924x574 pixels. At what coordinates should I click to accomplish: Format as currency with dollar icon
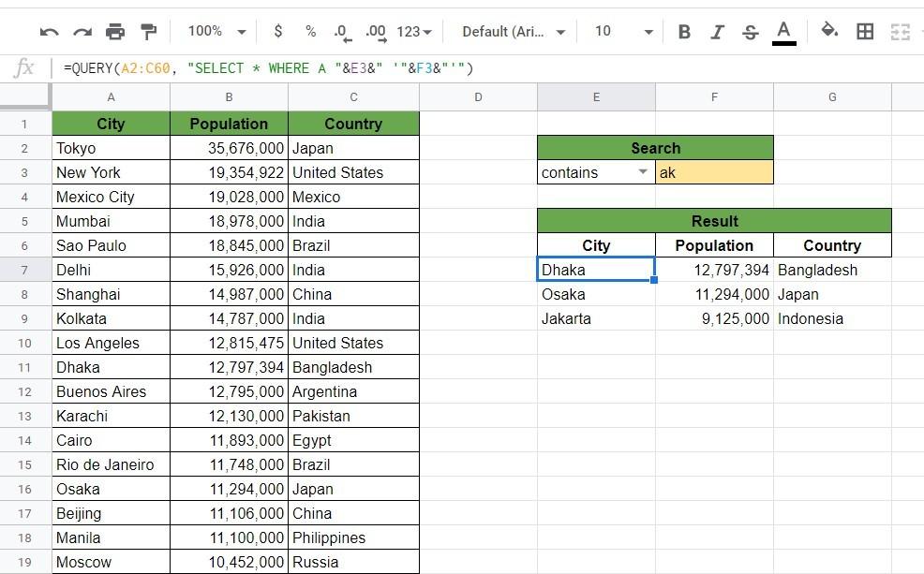(277, 32)
